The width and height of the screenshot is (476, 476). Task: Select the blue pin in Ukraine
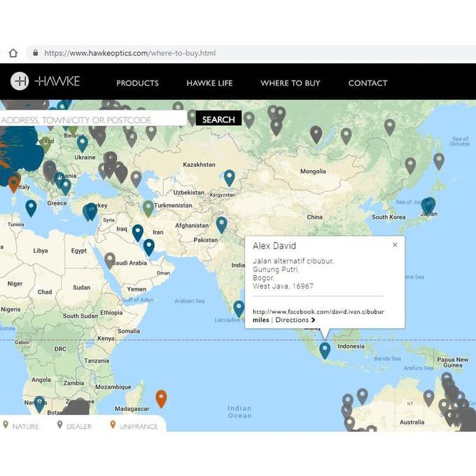coord(83,143)
